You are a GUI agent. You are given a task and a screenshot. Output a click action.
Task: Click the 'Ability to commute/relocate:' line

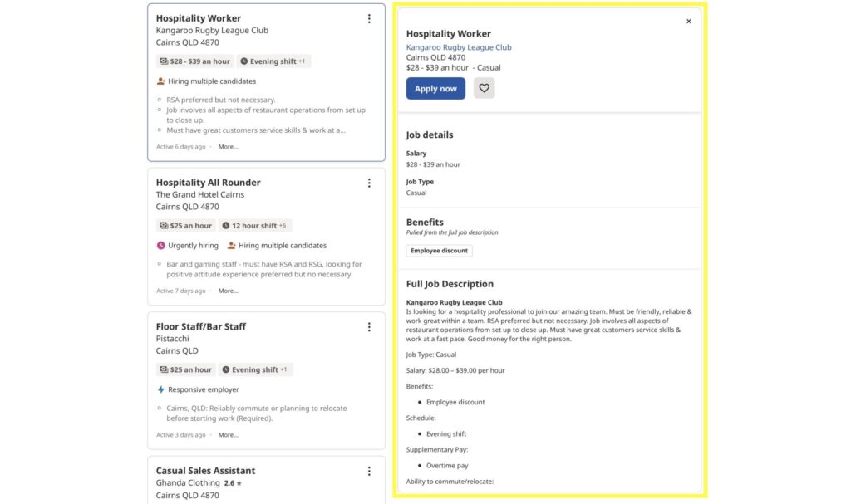point(450,482)
